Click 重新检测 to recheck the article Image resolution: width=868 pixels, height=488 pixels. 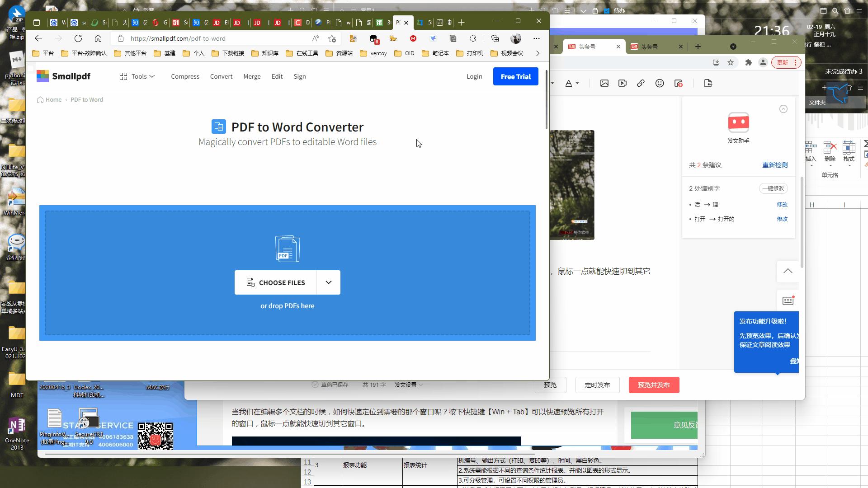[774, 164]
